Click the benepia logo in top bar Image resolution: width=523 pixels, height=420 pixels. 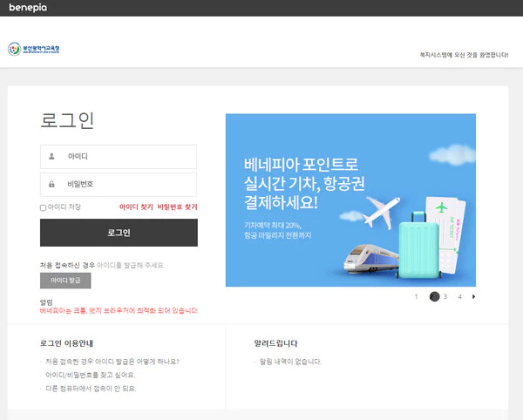[28, 7]
